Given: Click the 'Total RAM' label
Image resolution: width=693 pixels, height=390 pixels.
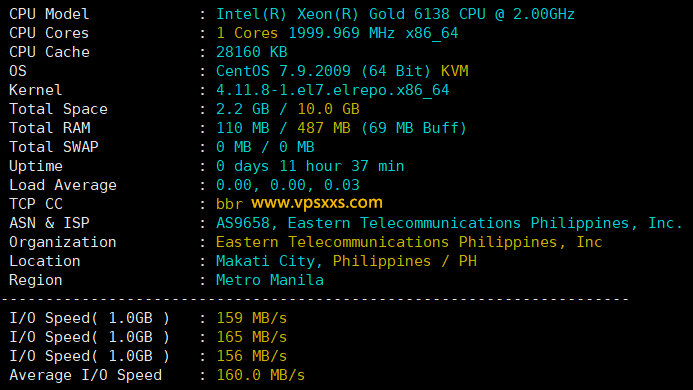Looking at the screenshot, I should point(50,128).
